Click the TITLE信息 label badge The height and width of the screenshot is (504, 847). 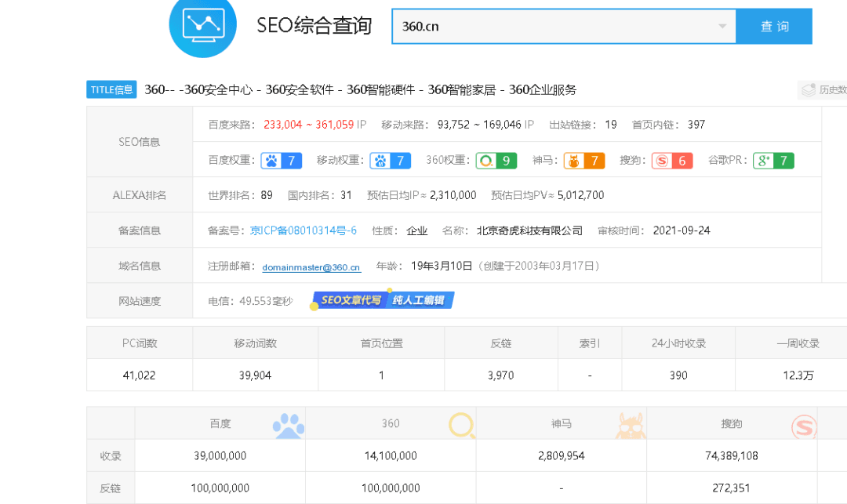[x=111, y=89]
